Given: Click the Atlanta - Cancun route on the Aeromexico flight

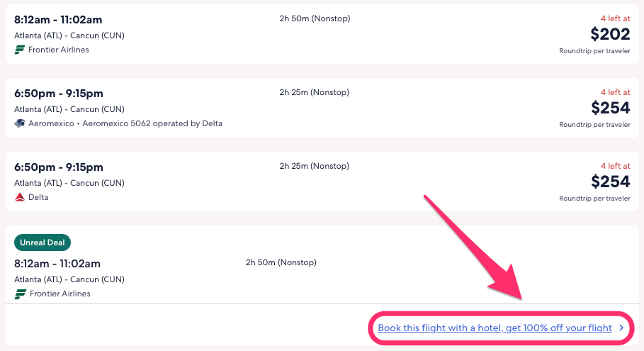Looking at the screenshot, I should coord(69,109).
